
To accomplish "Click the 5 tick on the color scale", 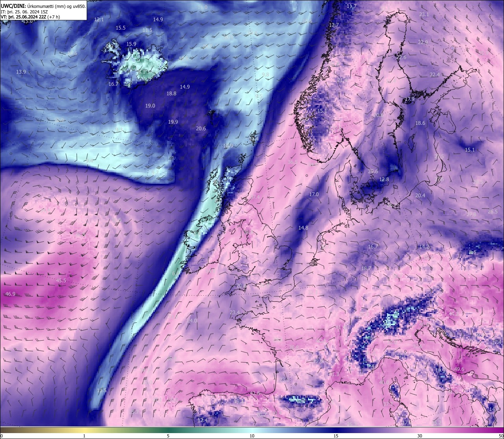I will (x=168, y=436).
